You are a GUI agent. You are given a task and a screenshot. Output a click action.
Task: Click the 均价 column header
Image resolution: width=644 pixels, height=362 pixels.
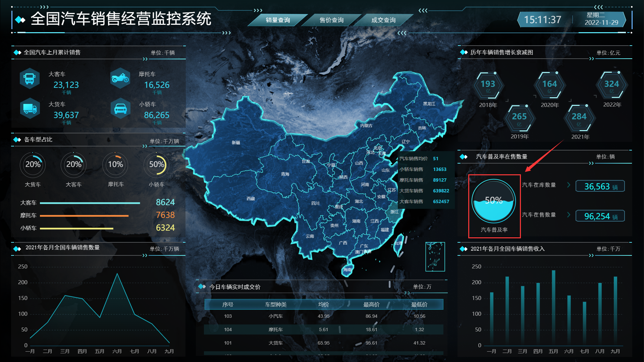click(324, 304)
